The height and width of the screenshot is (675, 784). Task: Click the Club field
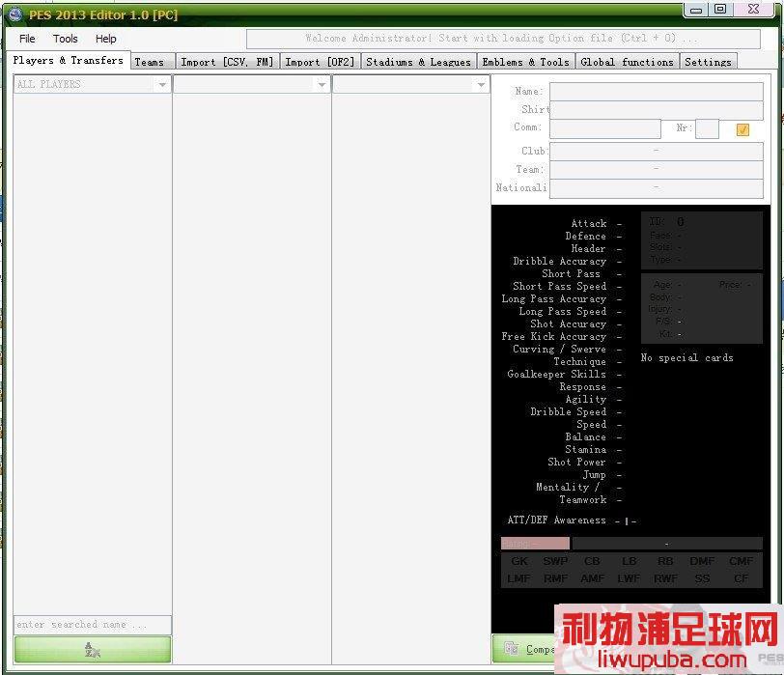pos(656,151)
